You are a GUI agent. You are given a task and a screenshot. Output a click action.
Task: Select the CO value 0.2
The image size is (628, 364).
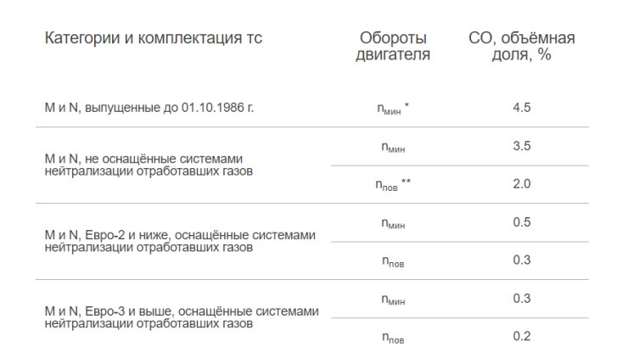[x=522, y=337]
